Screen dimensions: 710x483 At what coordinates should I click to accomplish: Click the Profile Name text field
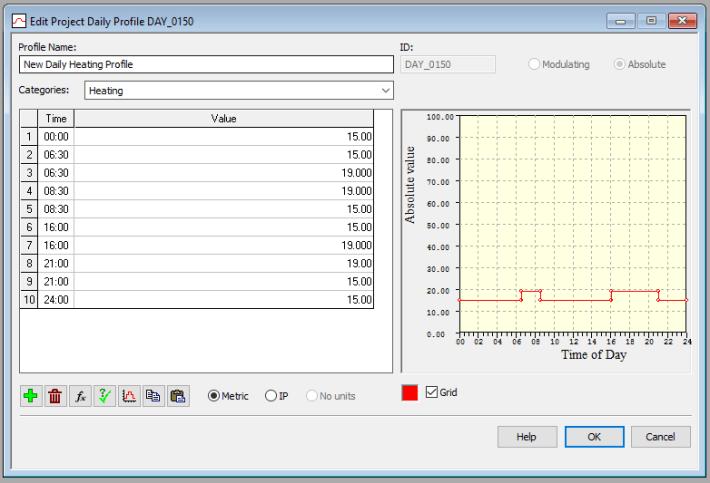tap(206, 64)
